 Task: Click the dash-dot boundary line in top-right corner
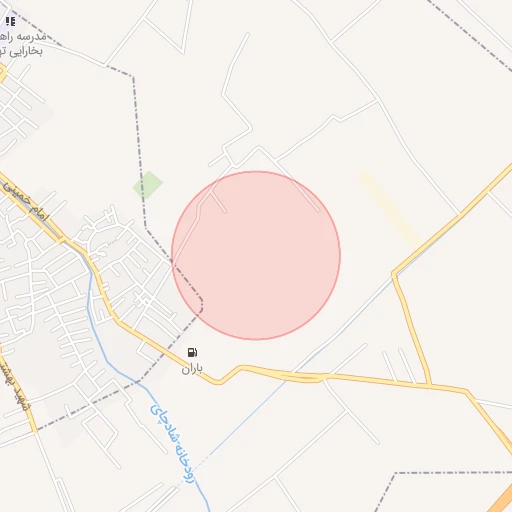[x=469, y=36]
